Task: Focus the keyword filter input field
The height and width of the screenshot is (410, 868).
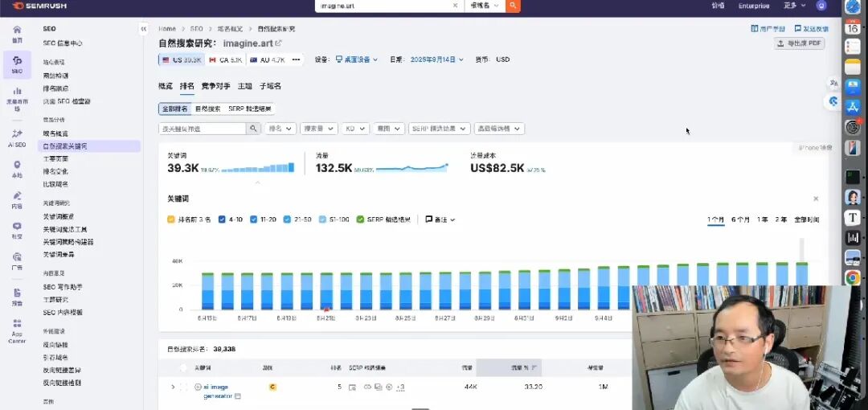Action: [x=203, y=129]
